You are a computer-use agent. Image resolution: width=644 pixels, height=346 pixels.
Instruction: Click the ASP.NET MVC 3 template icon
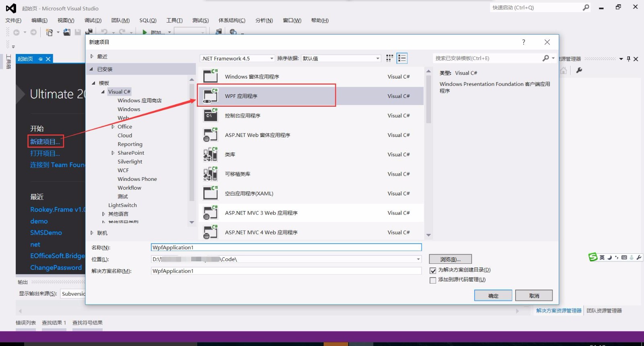[211, 213]
